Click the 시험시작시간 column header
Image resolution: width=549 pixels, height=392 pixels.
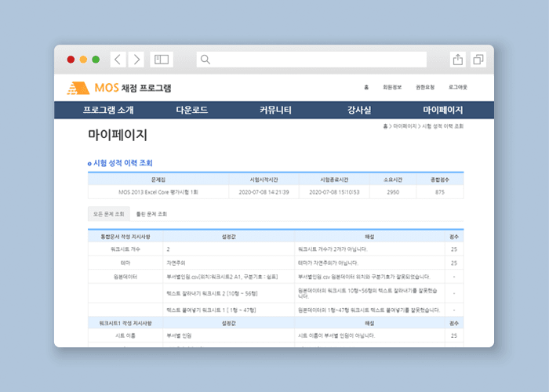[264, 180]
